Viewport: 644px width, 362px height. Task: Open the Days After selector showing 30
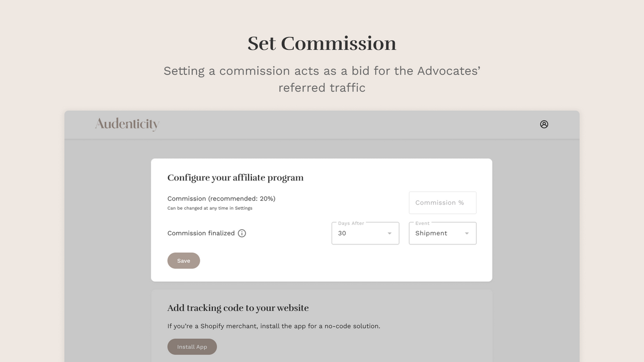(x=365, y=233)
